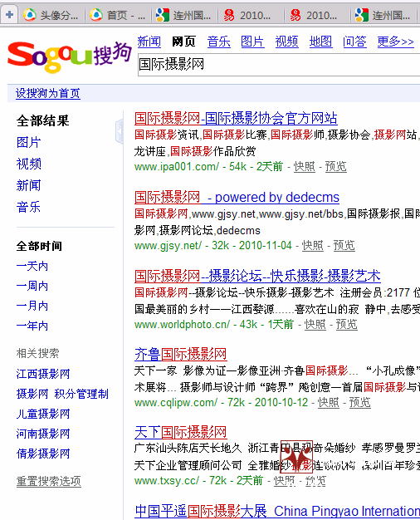Viewport: 420px width, 520px height.
Task: Open result 齐鲁国际摄影网
Action: coord(181,354)
